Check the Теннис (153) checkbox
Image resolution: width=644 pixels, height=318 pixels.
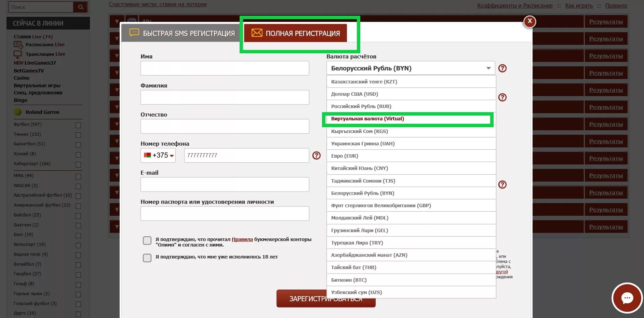(x=78, y=135)
